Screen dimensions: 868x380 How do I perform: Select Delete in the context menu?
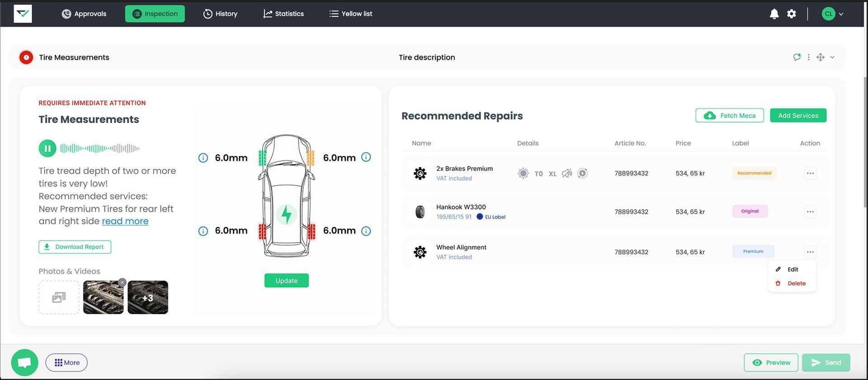click(x=796, y=284)
